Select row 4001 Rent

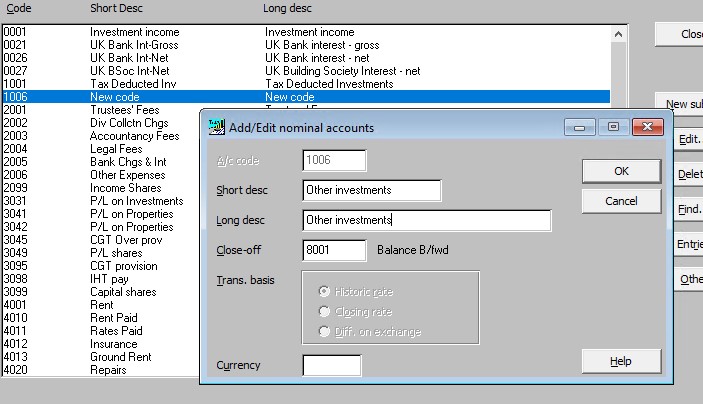[101, 305]
